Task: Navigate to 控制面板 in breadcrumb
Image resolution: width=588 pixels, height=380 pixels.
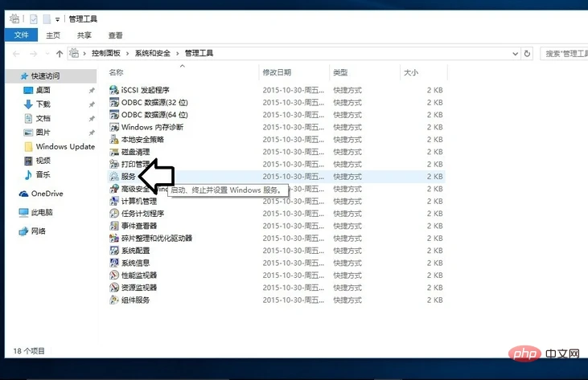Action: tap(106, 53)
